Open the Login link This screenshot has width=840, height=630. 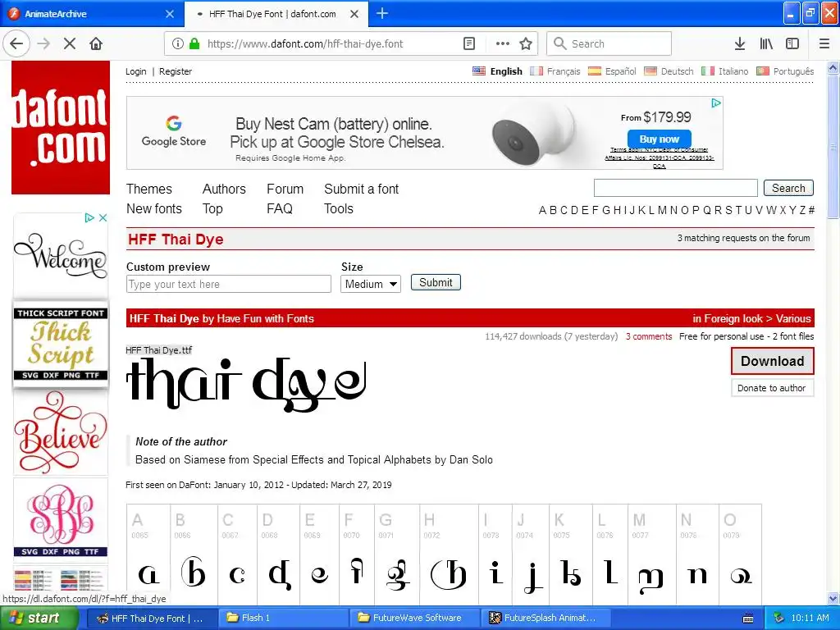tap(135, 71)
